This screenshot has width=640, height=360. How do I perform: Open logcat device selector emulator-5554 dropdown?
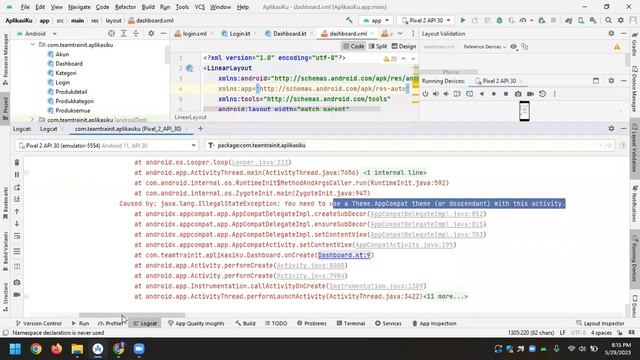[x=107, y=145]
